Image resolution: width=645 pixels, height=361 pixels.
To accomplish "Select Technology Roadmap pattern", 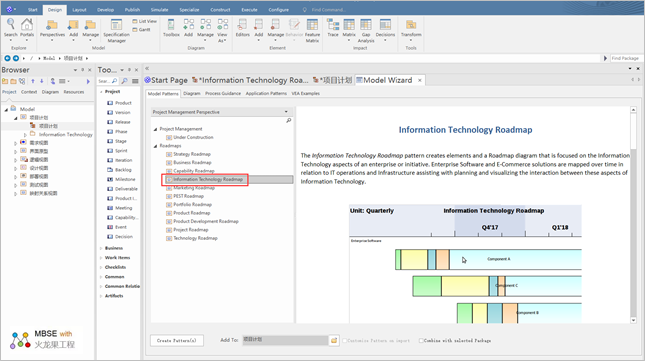I will pyautogui.click(x=192, y=238).
